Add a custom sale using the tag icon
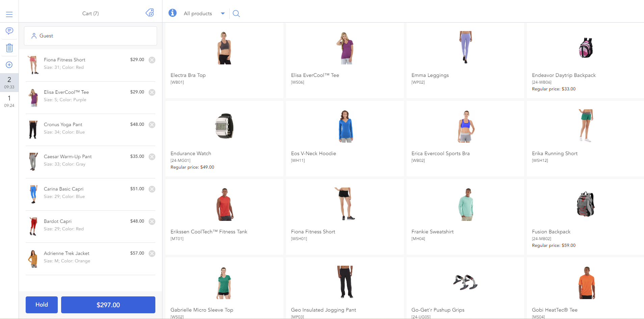The width and height of the screenshot is (644, 319). point(150,12)
